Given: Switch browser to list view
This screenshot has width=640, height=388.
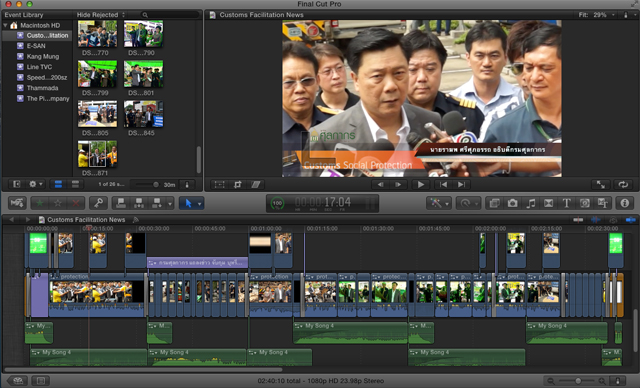Looking at the screenshot, I should 75,184.
